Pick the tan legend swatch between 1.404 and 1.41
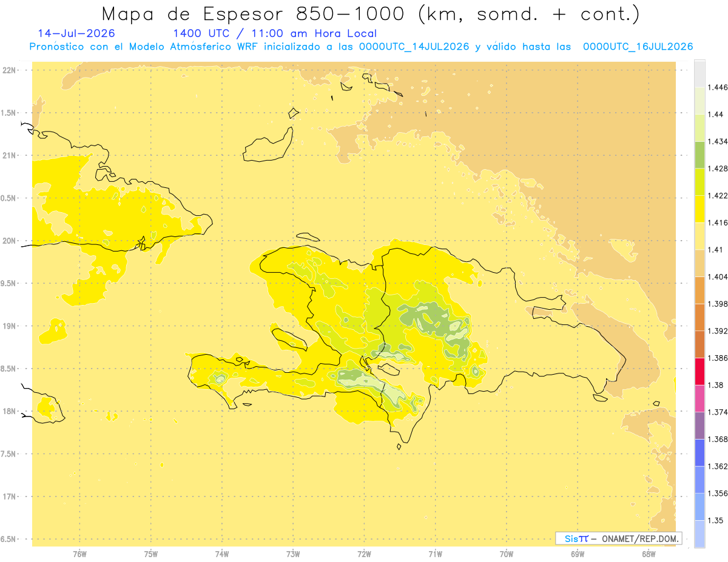Viewport: 728px width, 562px height. point(700,263)
